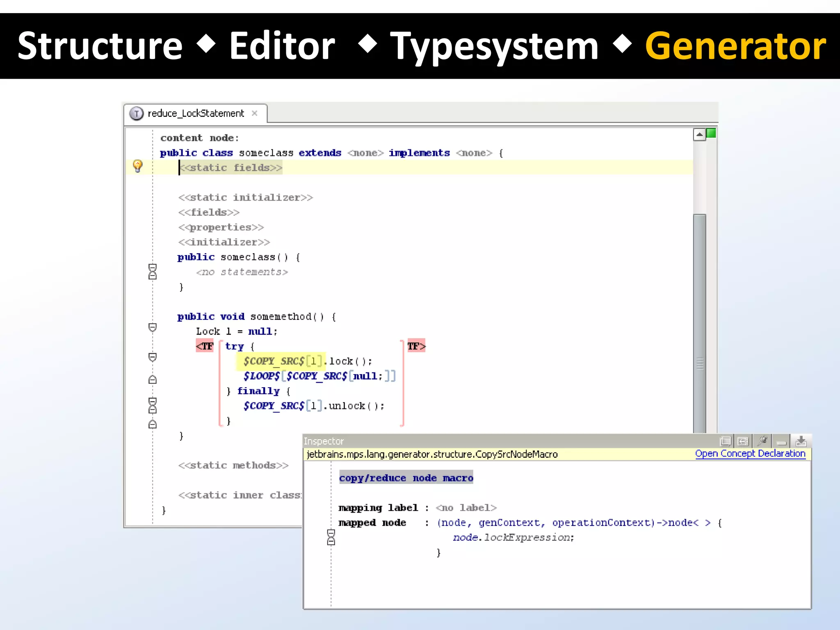Image resolution: width=840 pixels, height=630 pixels.
Task: Open the reduce_LockStatement editor tab
Action: click(x=195, y=113)
